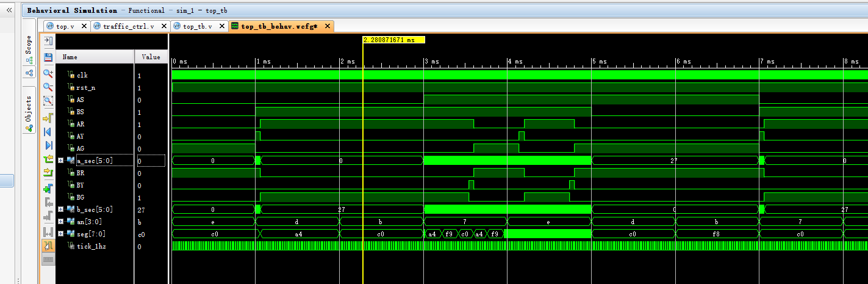The height and width of the screenshot is (284, 868).
Task: Close the traffic_ctrl.v tab
Action: point(163,26)
